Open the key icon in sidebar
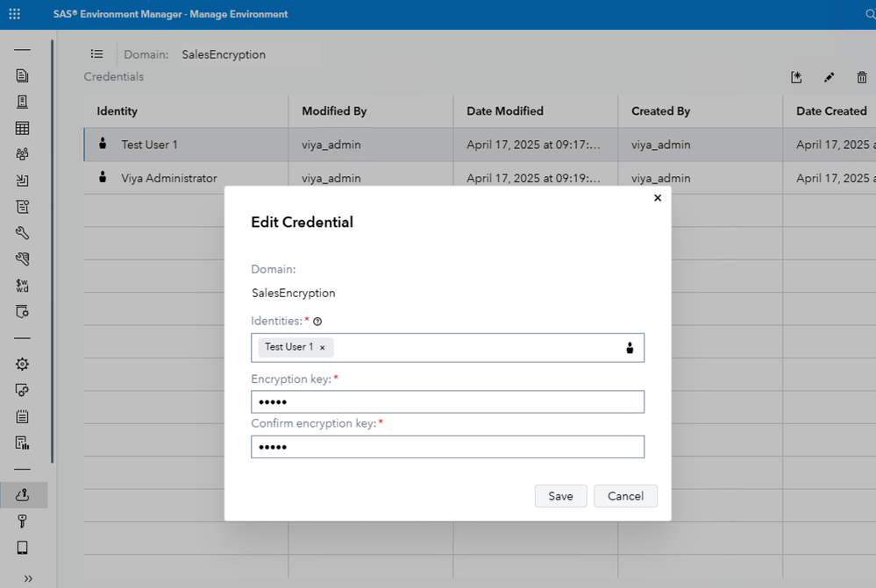Screen dimensions: 876x588 (22, 521)
